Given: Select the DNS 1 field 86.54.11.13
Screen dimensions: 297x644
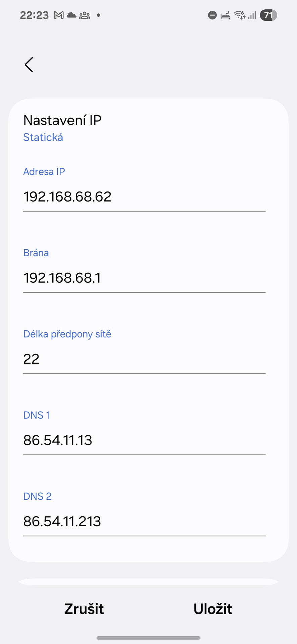Looking at the screenshot, I should click(x=144, y=440).
